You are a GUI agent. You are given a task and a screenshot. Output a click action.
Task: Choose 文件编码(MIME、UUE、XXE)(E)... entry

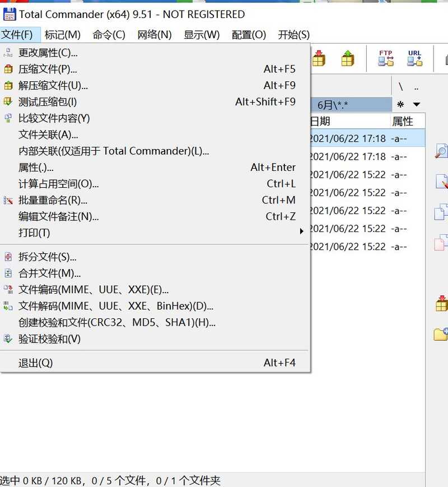tap(155, 290)
